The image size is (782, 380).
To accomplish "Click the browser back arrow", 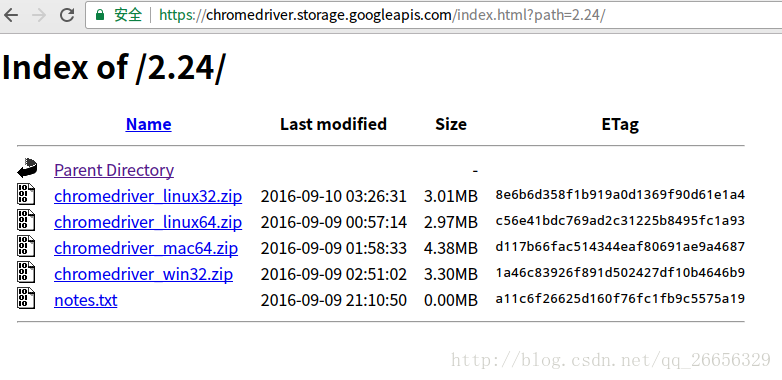I will [10, 15].
